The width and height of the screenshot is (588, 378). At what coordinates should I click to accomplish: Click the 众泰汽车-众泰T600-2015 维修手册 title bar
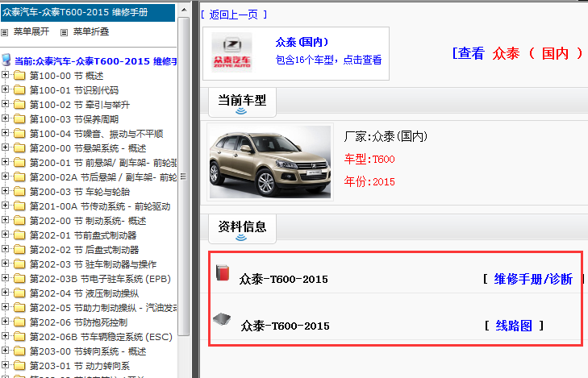(x=88, y=12)
